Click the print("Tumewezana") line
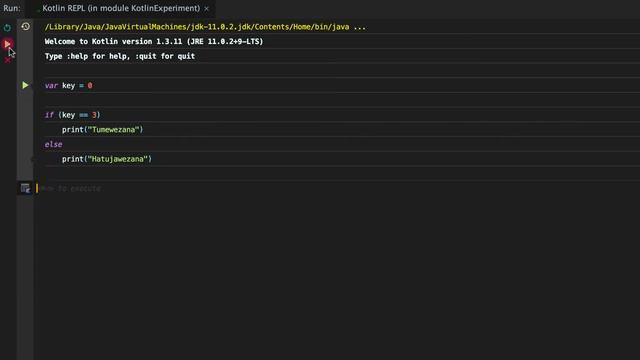The width and height of the screenshot is (640, 360). coord(102,130)
